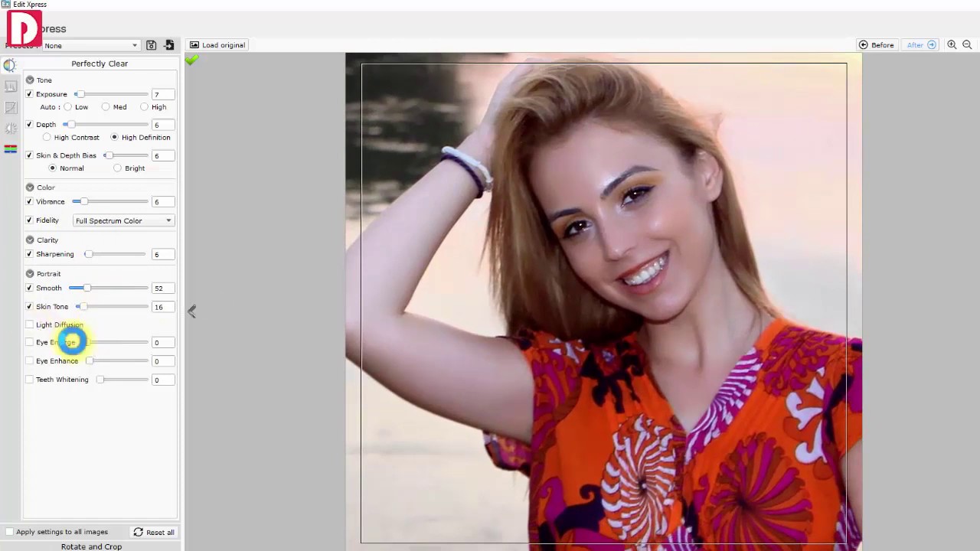
Task: Select the High Contrast radio button
Action: [x=47, y=138]
